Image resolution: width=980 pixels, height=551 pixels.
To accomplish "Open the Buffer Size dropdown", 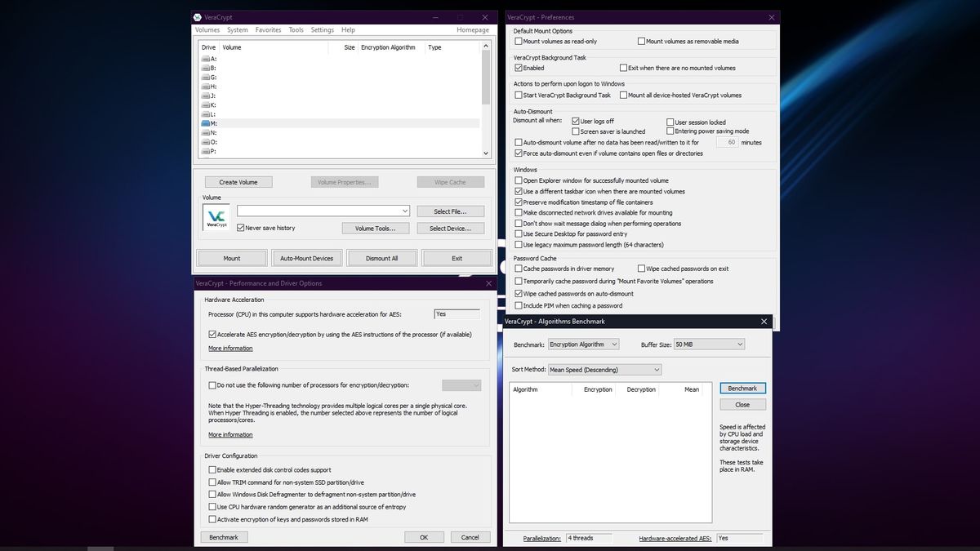I will tap(742, 344).
